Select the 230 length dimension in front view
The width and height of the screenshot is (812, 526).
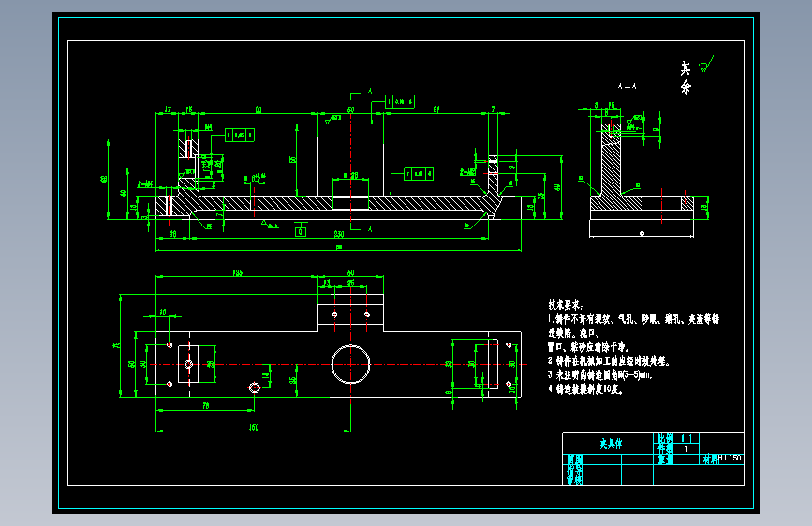tap(339, 234)
